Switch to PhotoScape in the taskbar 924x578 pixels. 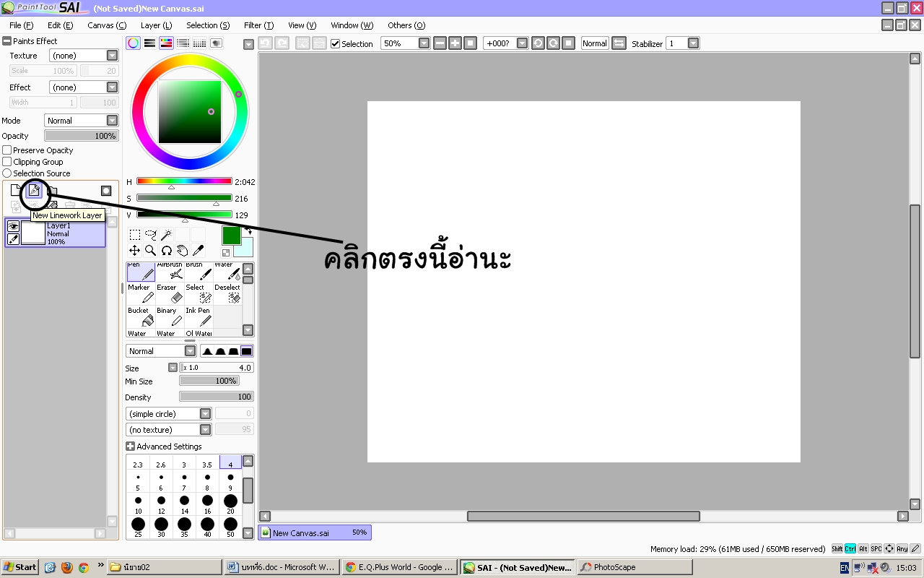pyautogui.click(x=635, y=567)
